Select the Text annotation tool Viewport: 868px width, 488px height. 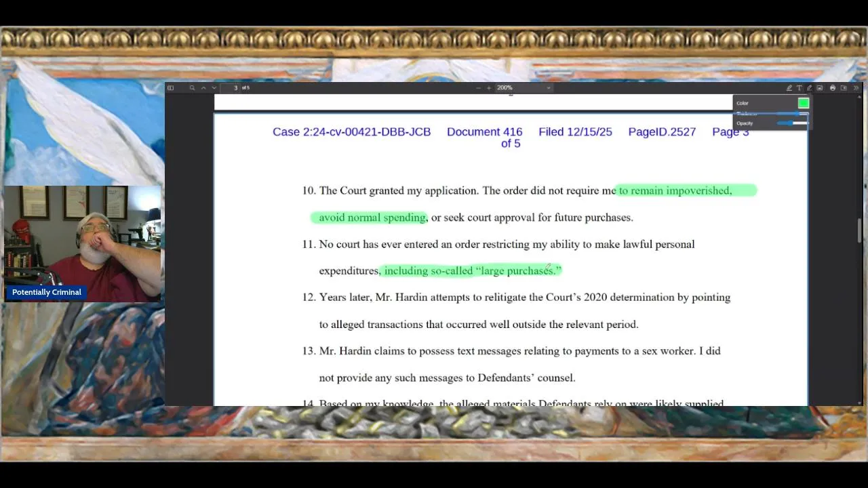tap(800, 88)
